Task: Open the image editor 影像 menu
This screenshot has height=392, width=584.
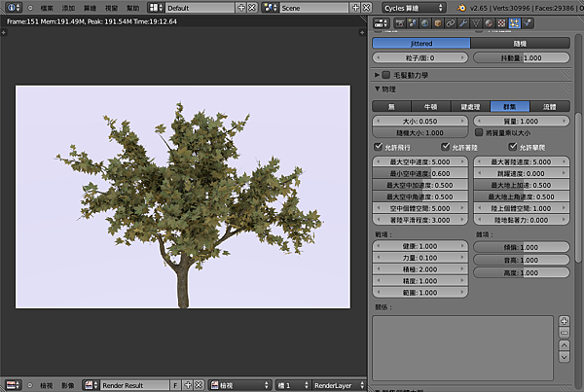Action: click(x=68, y=385)
